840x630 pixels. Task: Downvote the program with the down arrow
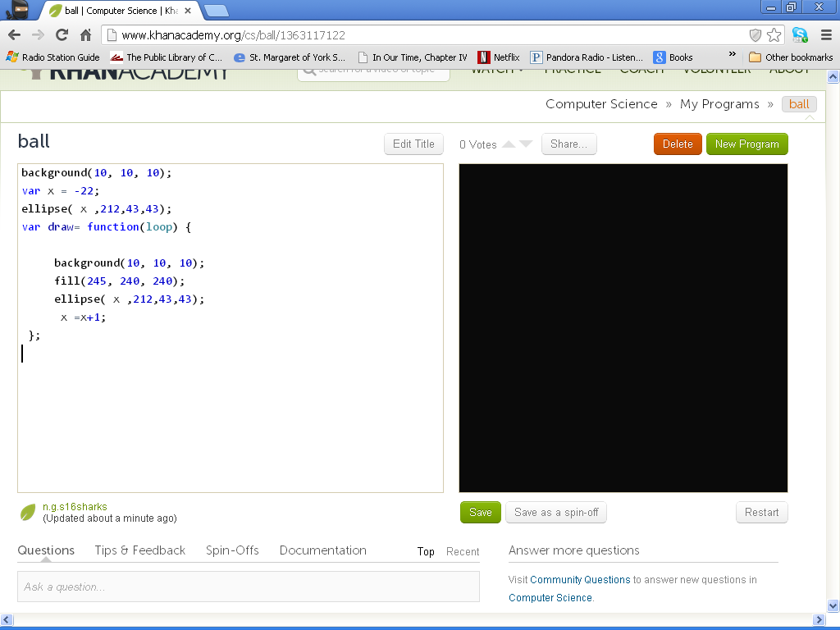click(x=526, y=143)
